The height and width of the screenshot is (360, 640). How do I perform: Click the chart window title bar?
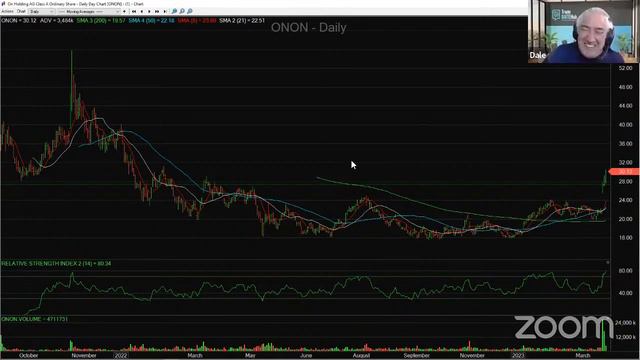[x=264, y=4]
